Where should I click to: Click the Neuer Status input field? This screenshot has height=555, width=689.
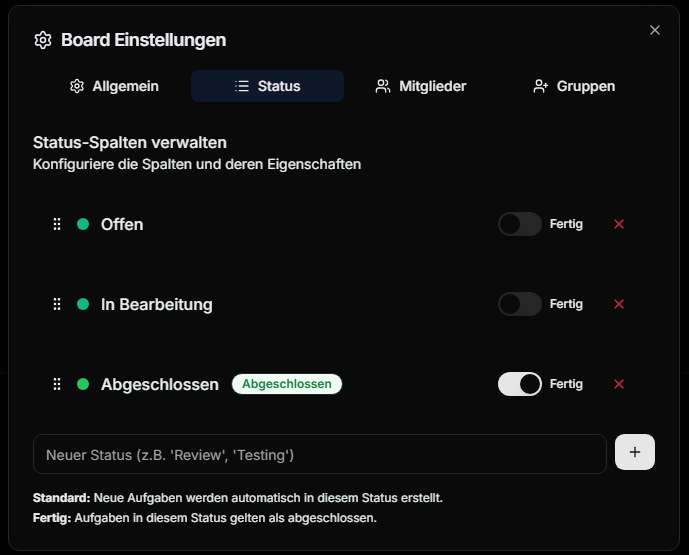pos(320,454)
